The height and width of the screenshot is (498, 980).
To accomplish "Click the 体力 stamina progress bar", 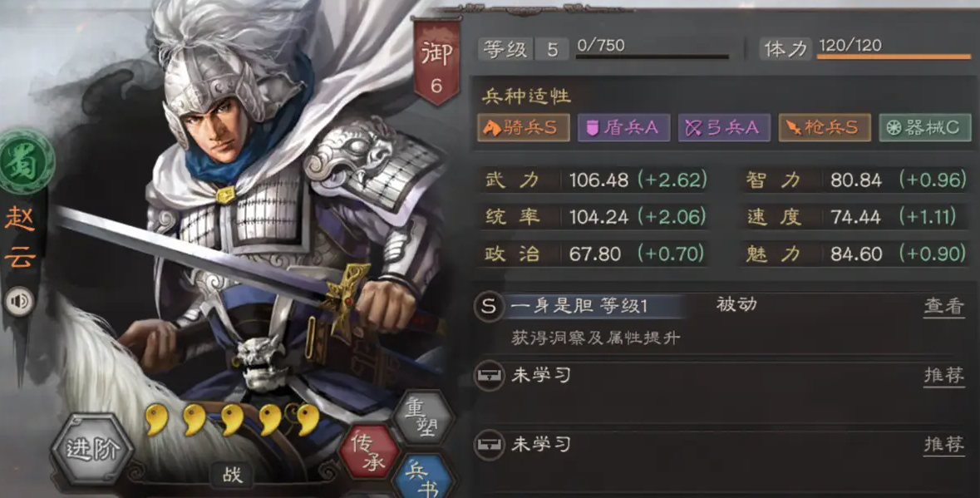I will [x=894, y=57].
